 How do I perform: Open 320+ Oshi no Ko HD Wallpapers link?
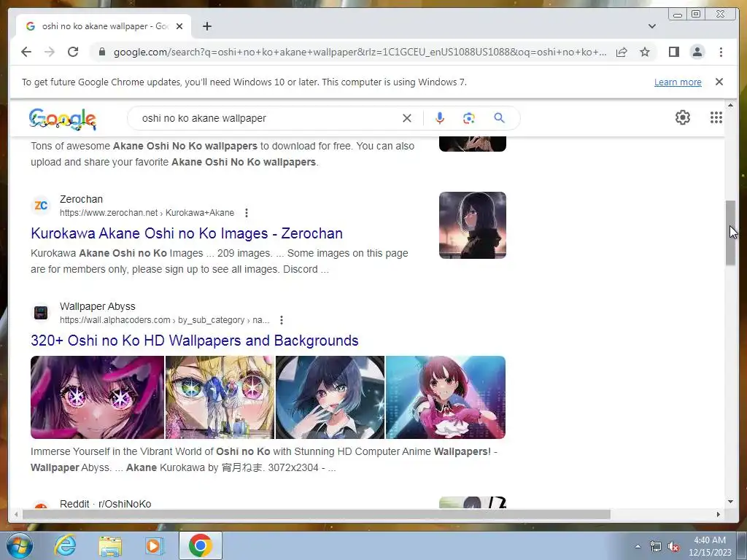[194, 341]
